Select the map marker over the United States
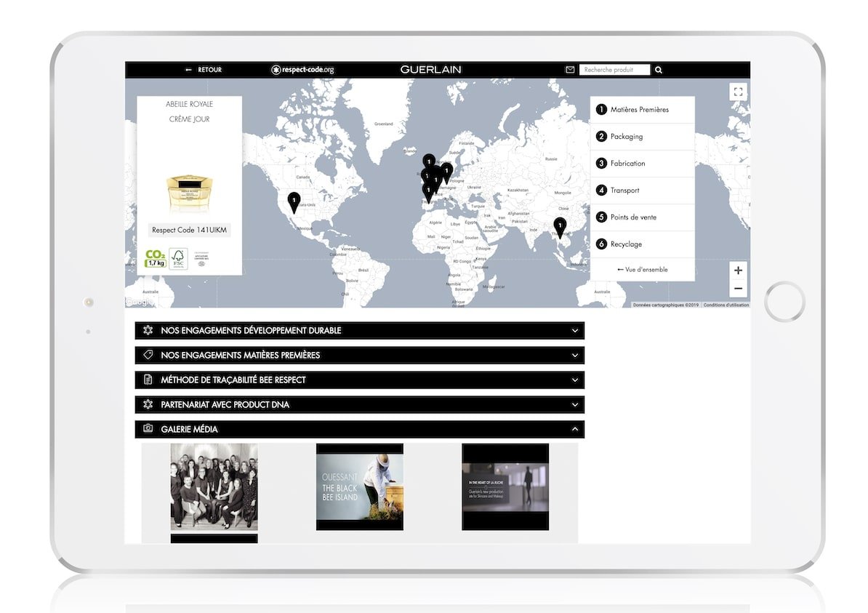Viewport: 868px width, 613px height. point(294,201)
